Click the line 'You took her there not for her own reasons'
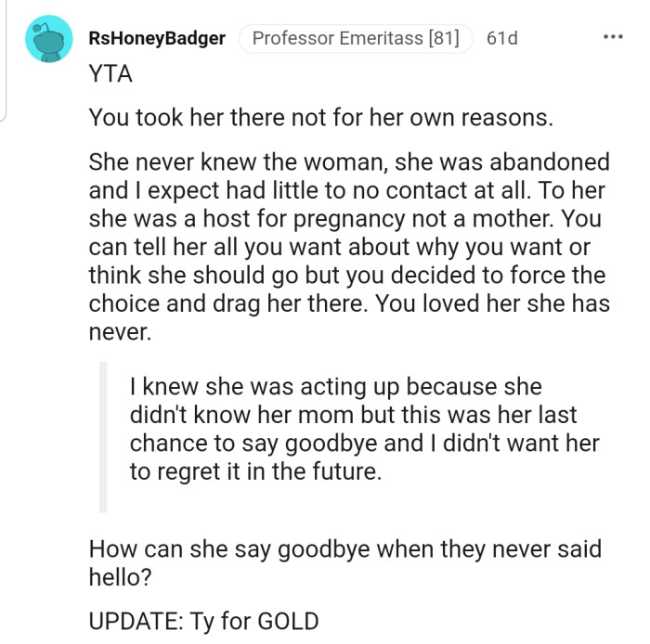The image size is (650, 644). (x=320, y=118)
